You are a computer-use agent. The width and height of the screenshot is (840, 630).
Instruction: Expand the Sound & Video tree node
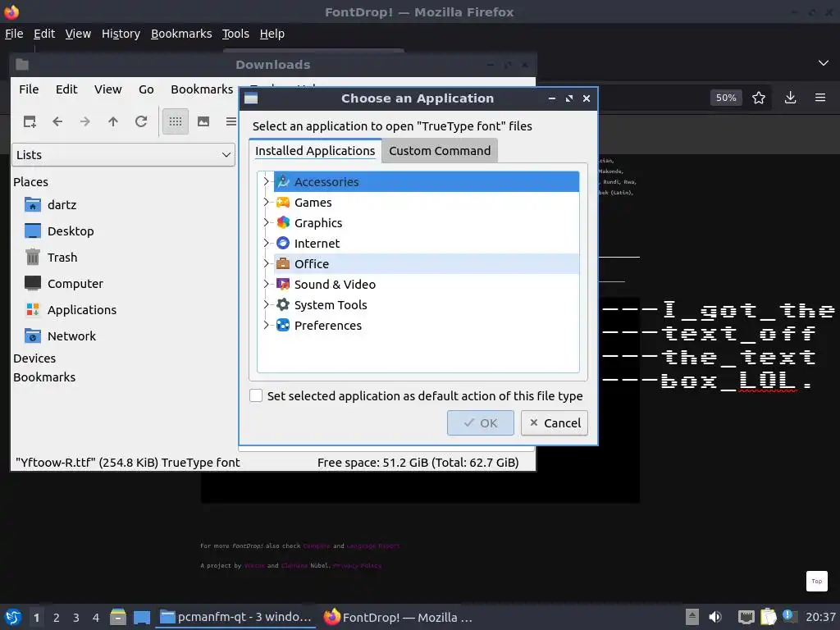pyautogui.click(x=267, y=284)
